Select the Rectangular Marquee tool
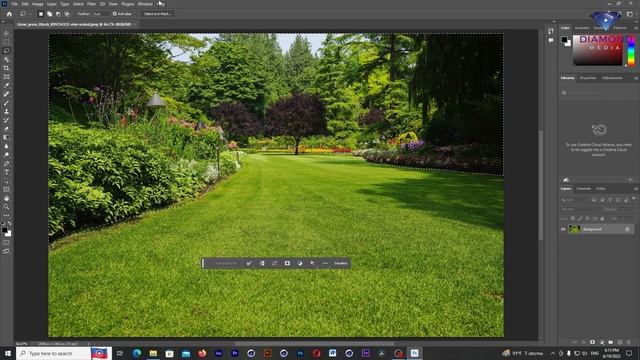The width and height of the screenshot is (640, 360). click(6, 42)
